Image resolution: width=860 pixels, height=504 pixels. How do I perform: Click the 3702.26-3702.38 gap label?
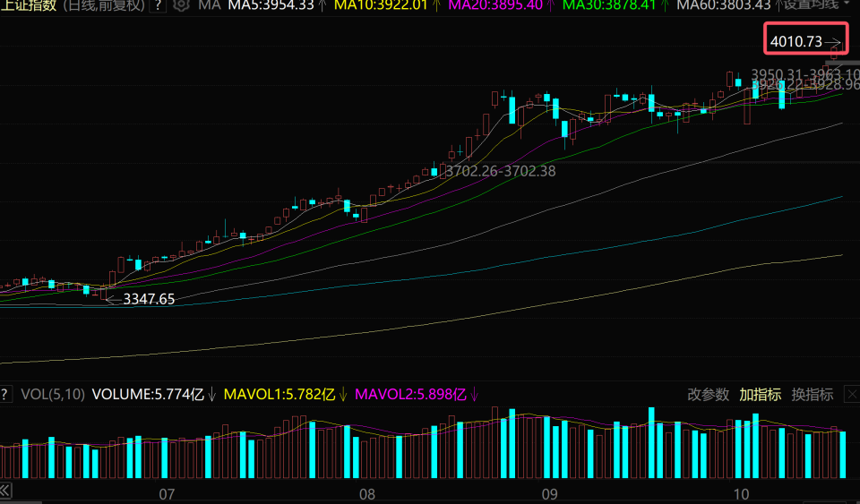(500, 172)
